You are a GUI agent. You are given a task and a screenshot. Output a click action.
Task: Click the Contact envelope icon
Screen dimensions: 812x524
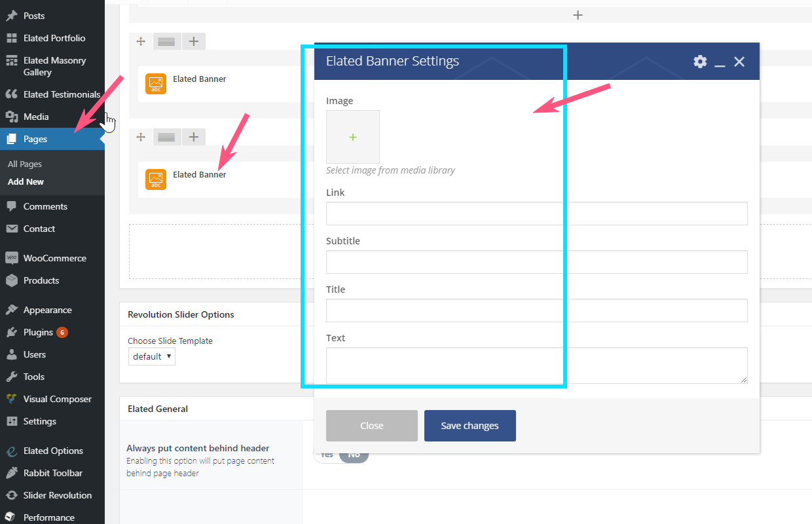[x=12, y=229]
